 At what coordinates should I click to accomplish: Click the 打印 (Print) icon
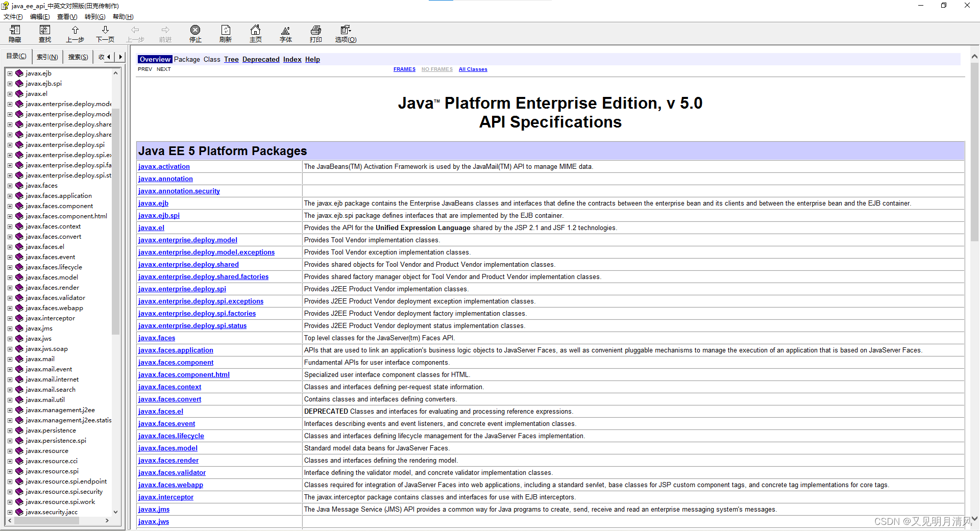(315, 34)
